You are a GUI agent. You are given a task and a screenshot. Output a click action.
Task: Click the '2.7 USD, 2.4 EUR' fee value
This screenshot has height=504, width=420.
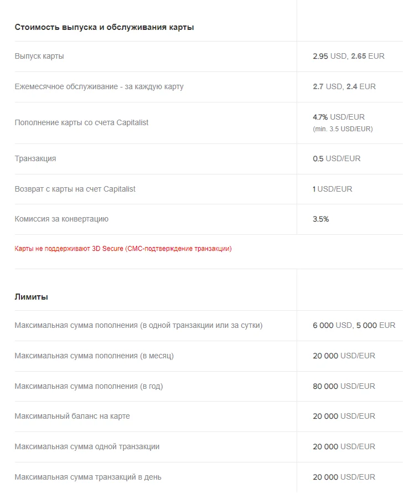click(344, 87)
